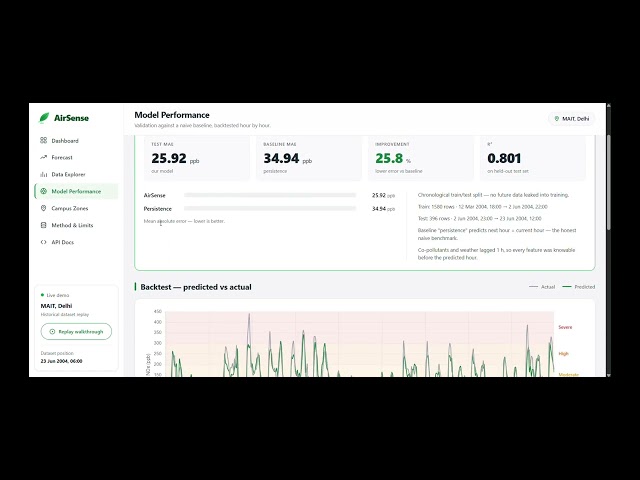The width and height of the screenshot is (640, 480).
Task: Click the dataset position '23 Jun 2004, 06:00'
Action: pyautogui.click(x=61, y=361)
